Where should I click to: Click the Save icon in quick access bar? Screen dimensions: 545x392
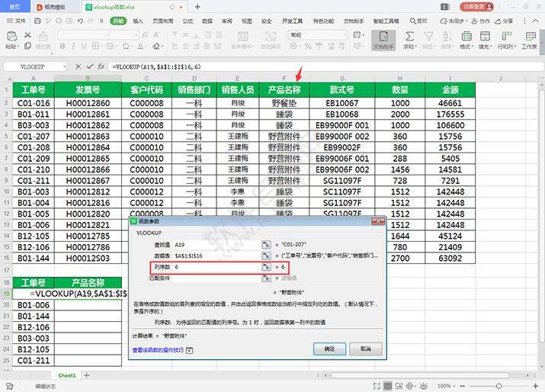(37, 21)
